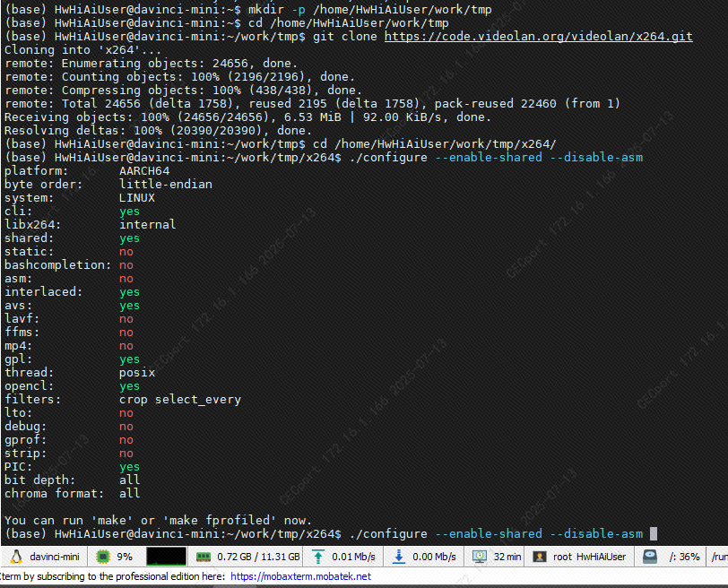728x588 pixels.
Task: Click the "You can run 'make'" message line
Action: pyautogui.click(x=158, y=520)
